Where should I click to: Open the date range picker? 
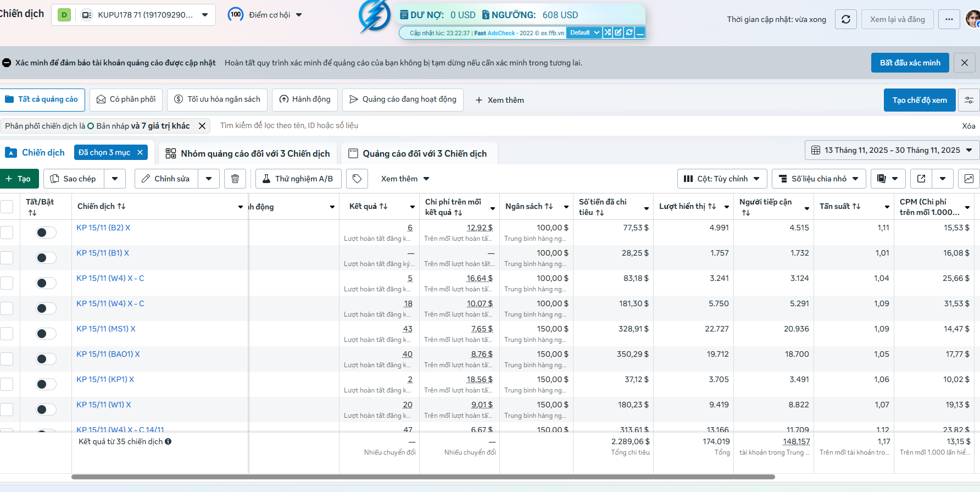pos(892,150)
